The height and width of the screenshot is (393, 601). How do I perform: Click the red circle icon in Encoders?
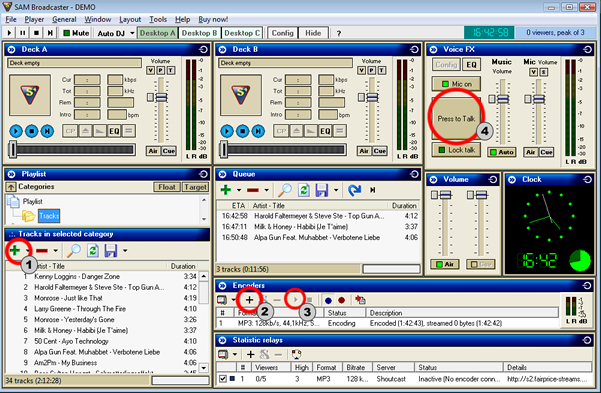click(341, 300)
